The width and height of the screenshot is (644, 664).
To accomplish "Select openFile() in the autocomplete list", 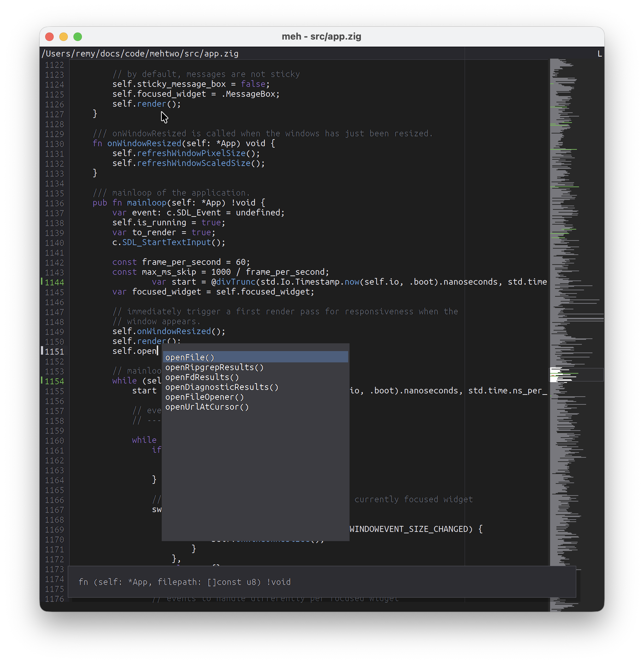I will (x=255, y=357).
